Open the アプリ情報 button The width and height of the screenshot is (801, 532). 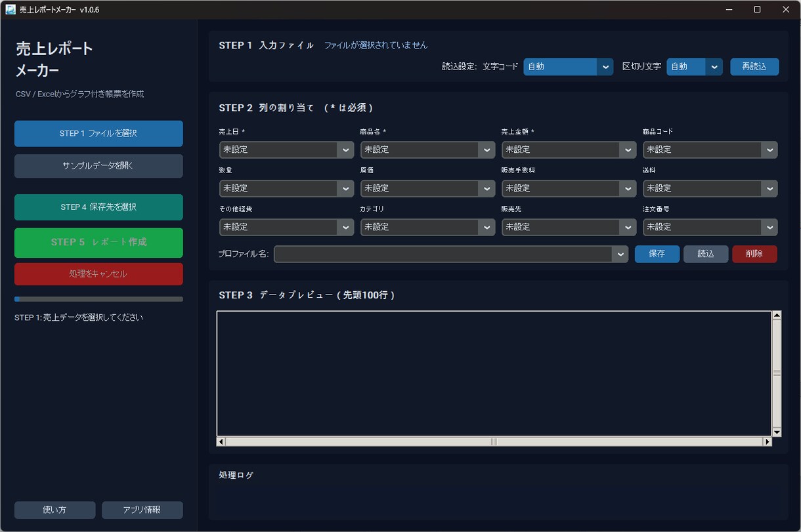[x=142, y=510]
